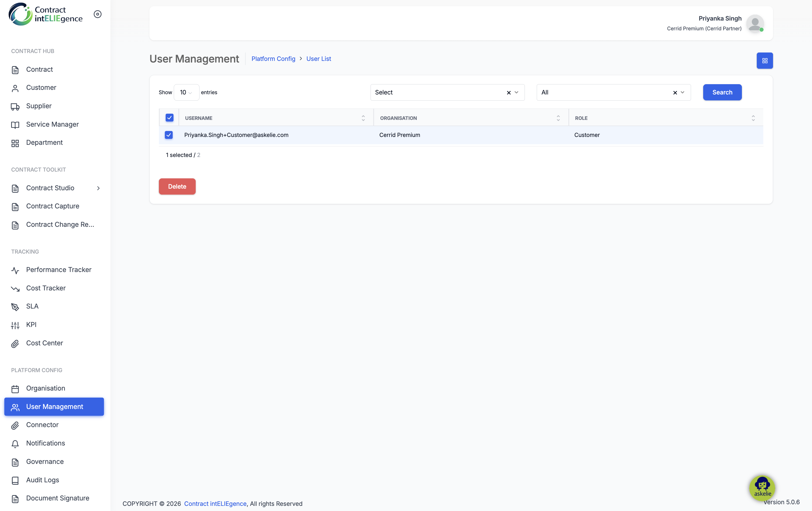812x511 pixels.
Task: Click the Organisation calendar icon
Action: [x=15, y=389]
